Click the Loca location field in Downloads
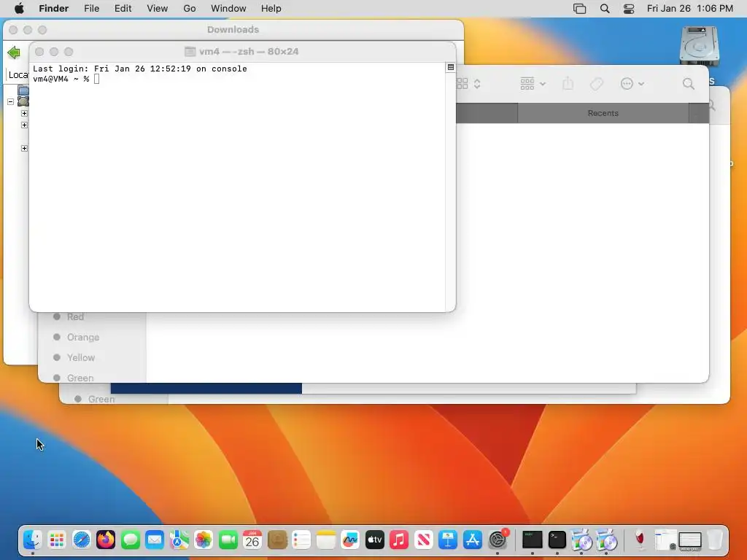This screenshot has height=560, width=747. [18, 75]
